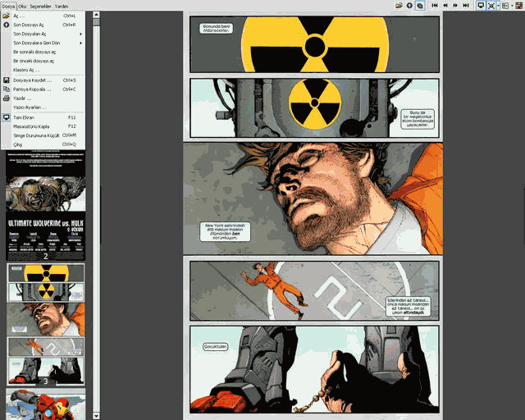This screenshot has width=525, height=420.
Task: Click 'Dosyaya Kaydet ...' menu item
Action: click(43, 80)
